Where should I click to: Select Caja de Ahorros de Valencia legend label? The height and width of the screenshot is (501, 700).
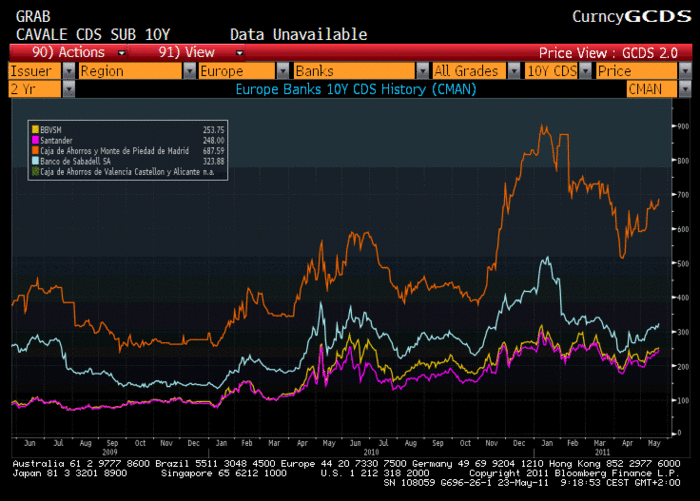click(x=120, y=172)
